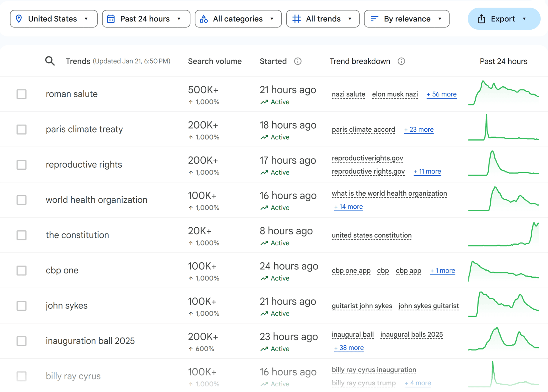Open the john sykes trend row title
The width and height of the screenshot is (548, 392).
[x=67, y=306]
